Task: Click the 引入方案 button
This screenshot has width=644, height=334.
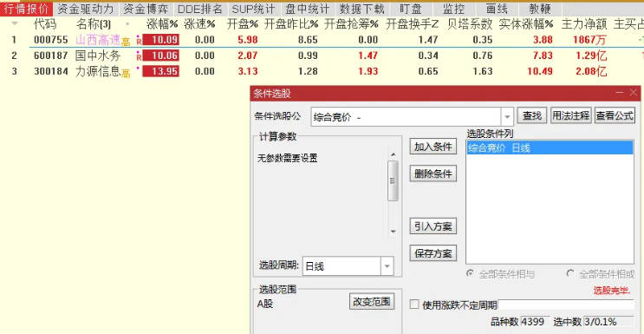Action: click(x=433, y=226)
